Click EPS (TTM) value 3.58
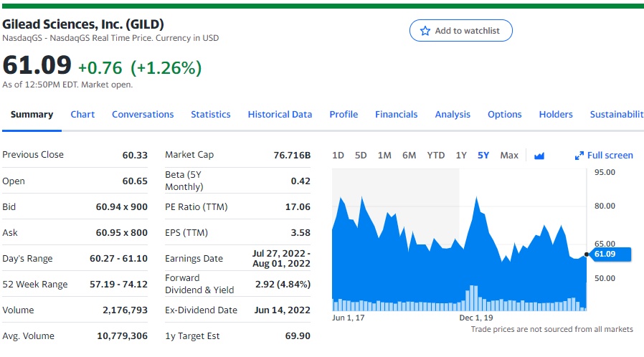This screenshot has width=644, height=357. [300, 233]
